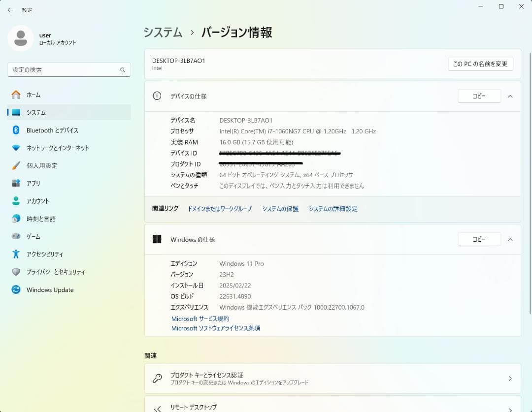The width and height of the screenshot is (532, 412).
Task: Open the user account avatar
Action: (x=20, y=38)
